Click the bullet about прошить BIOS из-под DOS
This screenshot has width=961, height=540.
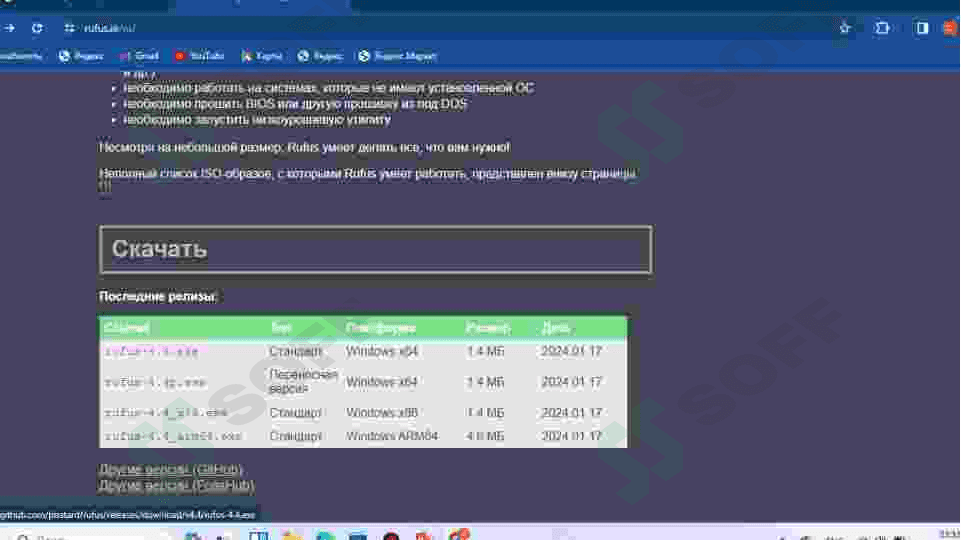click(295, 104)
